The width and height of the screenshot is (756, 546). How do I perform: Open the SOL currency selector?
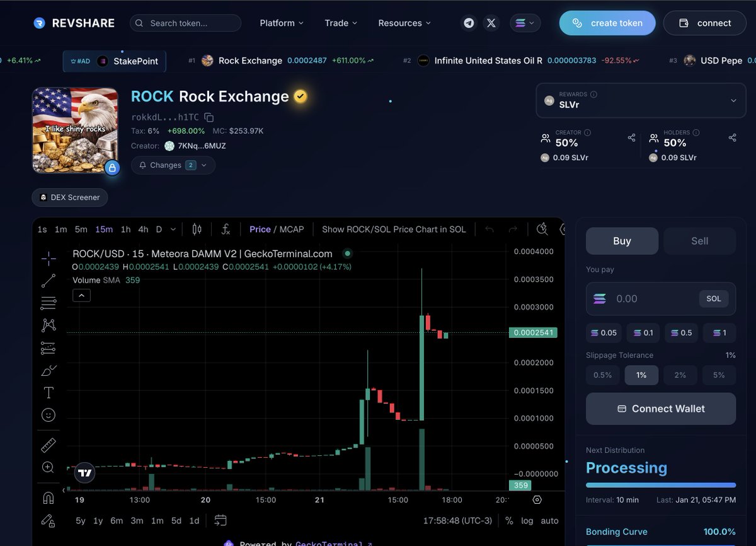pyautogui.click(x=714, y=299)
